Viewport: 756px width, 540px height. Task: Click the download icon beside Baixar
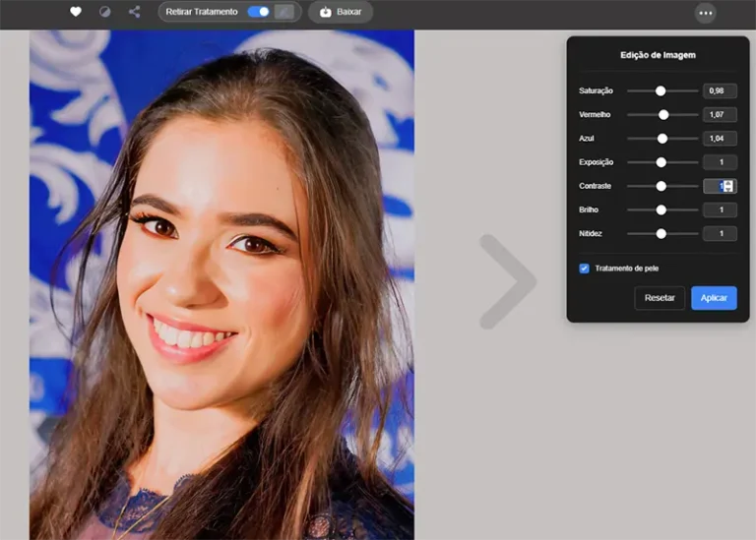[x=326, y=12]
